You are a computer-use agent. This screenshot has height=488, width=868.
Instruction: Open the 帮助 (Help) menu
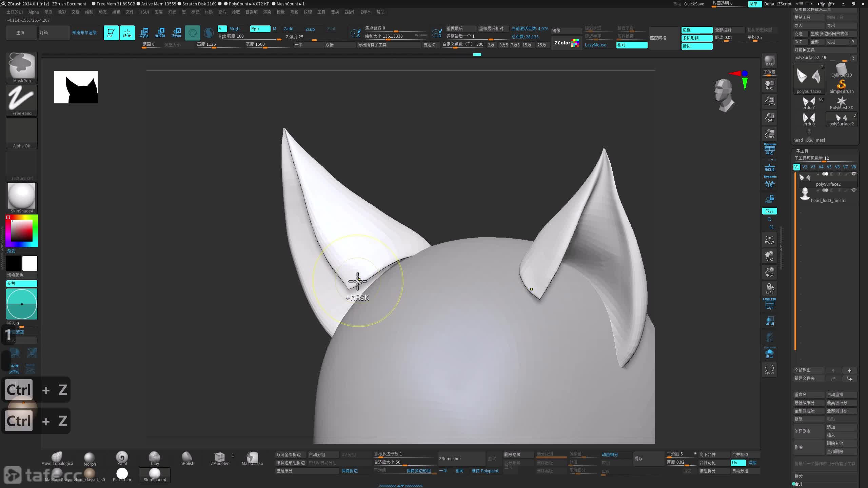(x=380, y=12)
